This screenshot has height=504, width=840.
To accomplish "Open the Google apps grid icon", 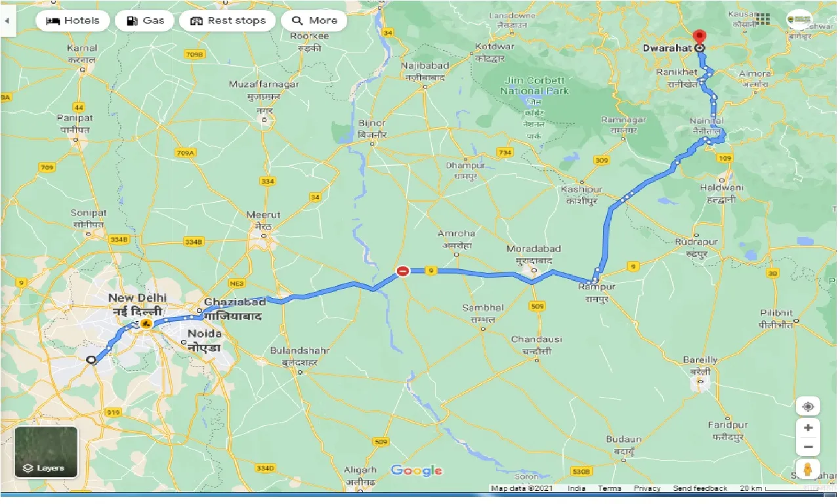I will (763, 19).
